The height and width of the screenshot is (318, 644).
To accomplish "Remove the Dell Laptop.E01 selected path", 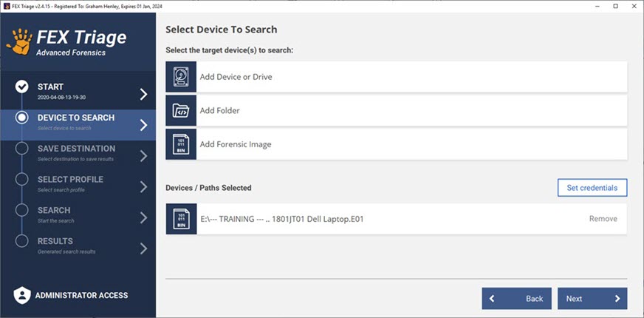I will click(603, 219).
